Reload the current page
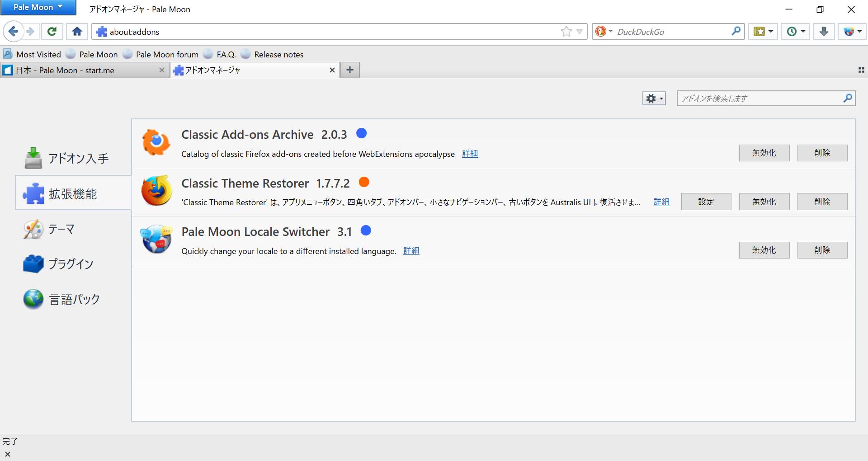Image resolution: width=868 pixels, height=461 pixels. point(52,32)
